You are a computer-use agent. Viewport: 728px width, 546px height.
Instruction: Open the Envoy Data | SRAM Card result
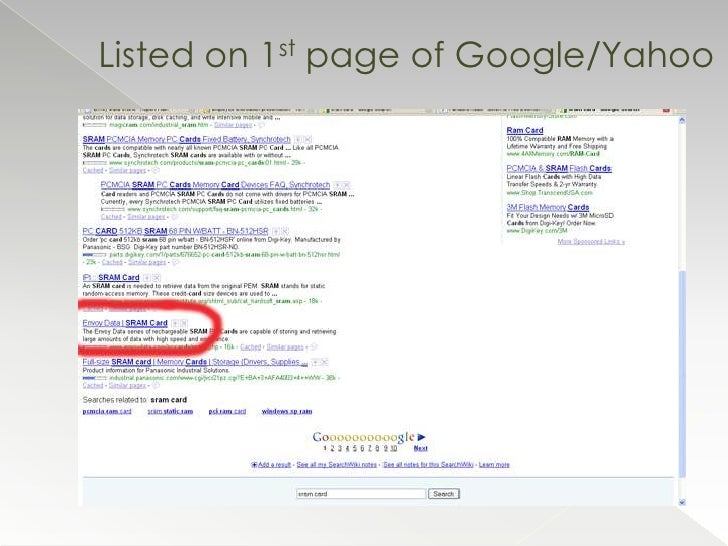(x=125, y=323)
